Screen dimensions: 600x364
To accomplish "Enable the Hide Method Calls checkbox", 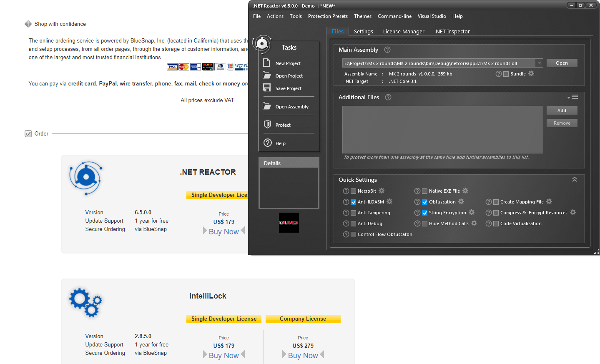I will [x=425, y=223].
